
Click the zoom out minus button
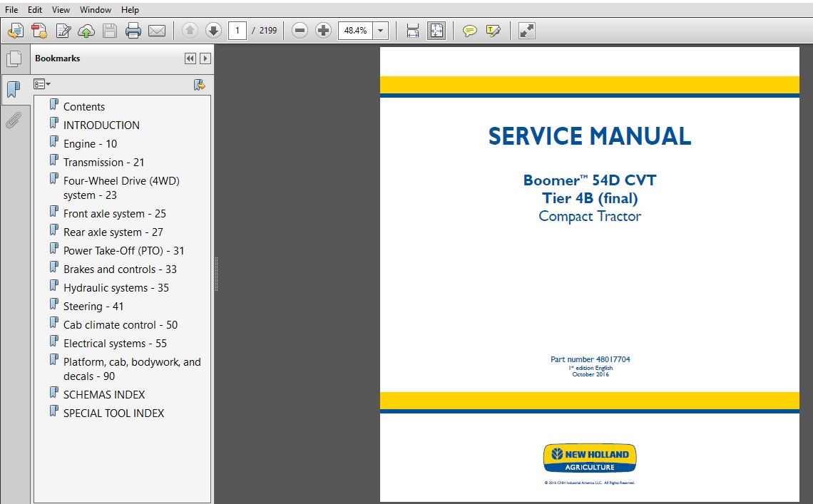coord(300,31)
